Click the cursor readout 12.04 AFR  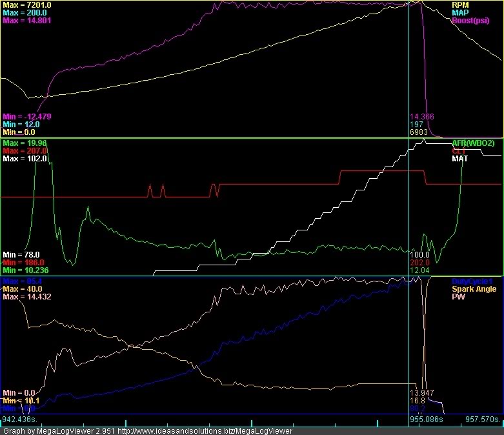point(420,270)
